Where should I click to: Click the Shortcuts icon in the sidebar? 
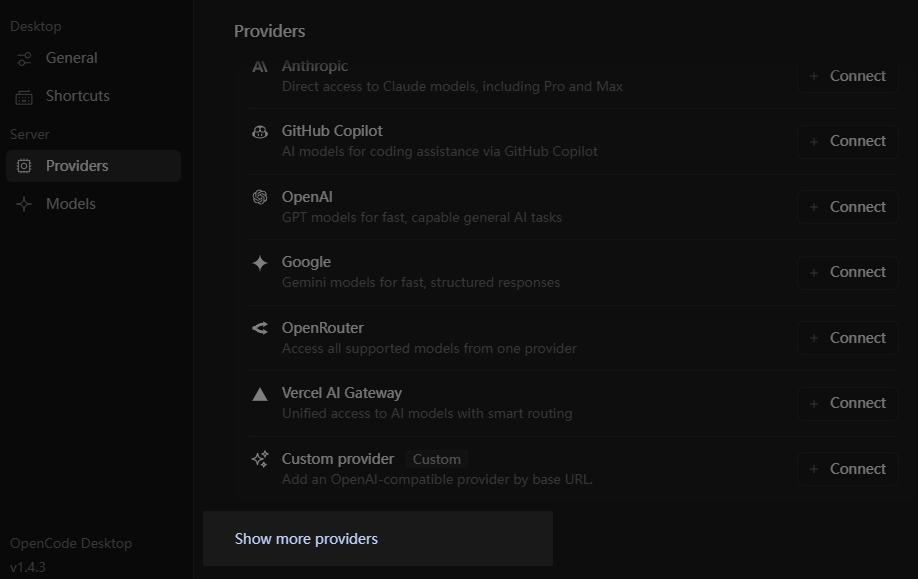pyautogui.click(x=24, y=96)
